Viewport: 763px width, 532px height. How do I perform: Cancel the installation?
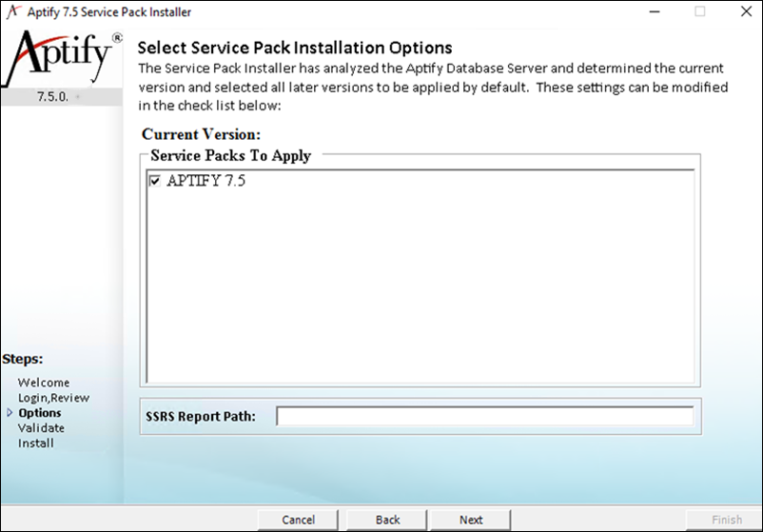point(299,520)
